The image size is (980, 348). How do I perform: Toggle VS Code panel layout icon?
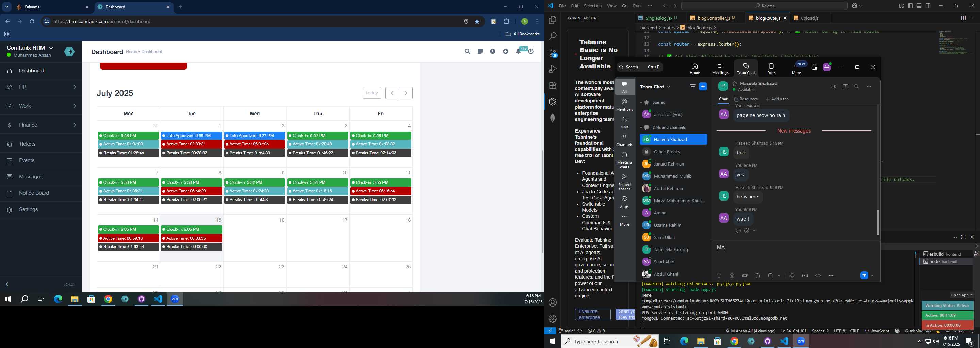point(919,6)
